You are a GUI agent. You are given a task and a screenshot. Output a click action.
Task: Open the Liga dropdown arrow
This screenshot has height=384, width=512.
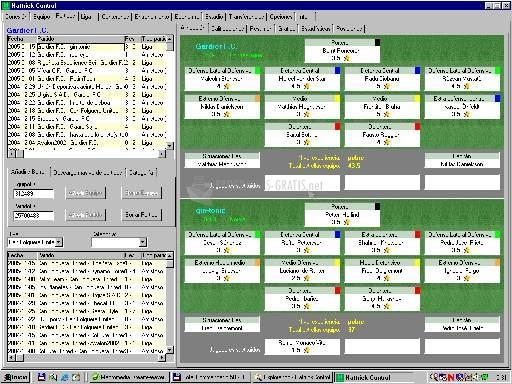pos(59,242)
